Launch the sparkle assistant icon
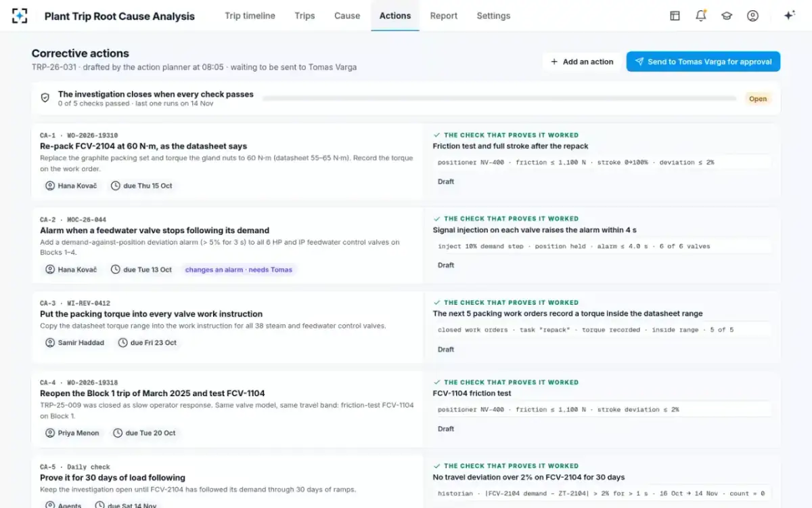 point(789,16)
